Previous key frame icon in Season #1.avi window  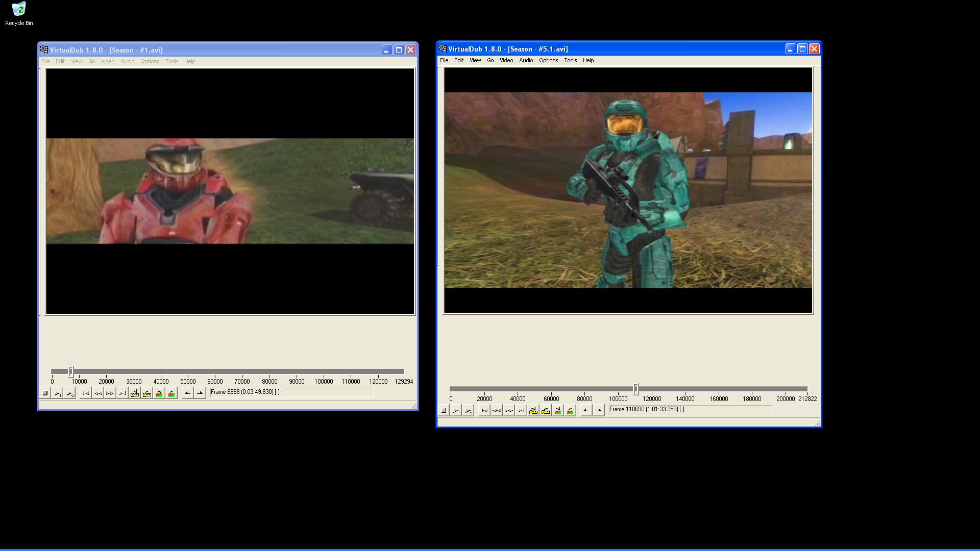(135, 393)
